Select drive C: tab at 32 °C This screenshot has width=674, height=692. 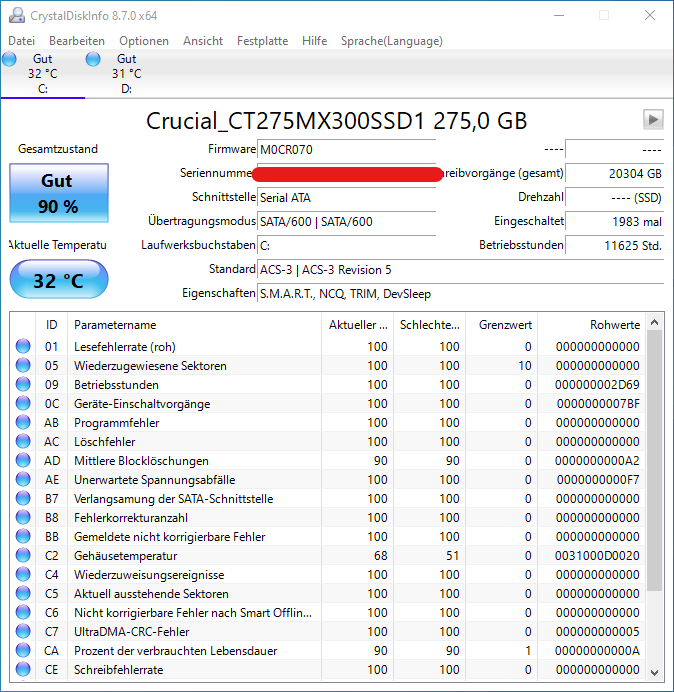pos(42,74)
